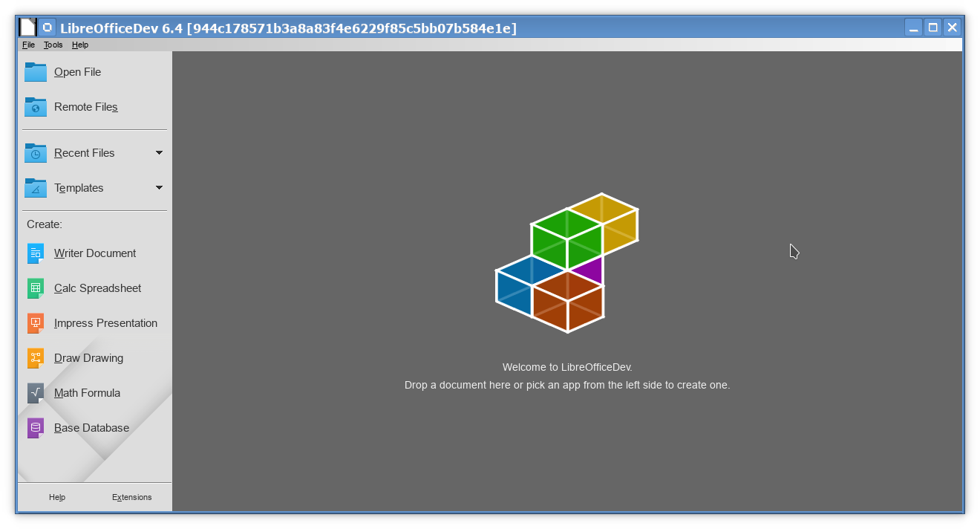Click the Remote Files label
The width and height of the screenshot is (980, 529).
[86, 107]
